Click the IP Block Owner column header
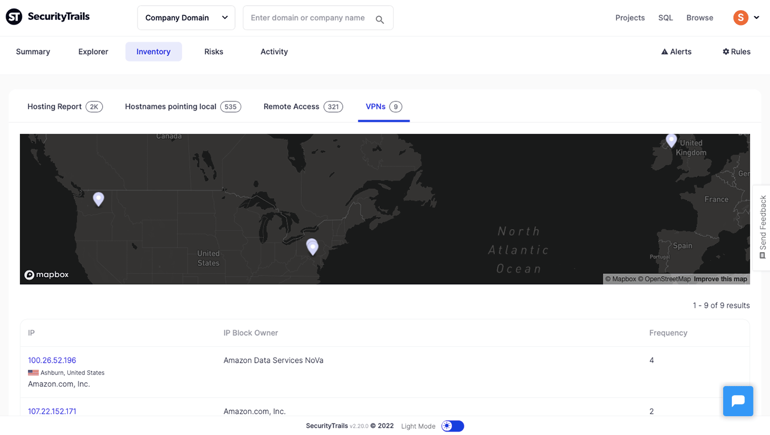 click(x=250, y=333)
